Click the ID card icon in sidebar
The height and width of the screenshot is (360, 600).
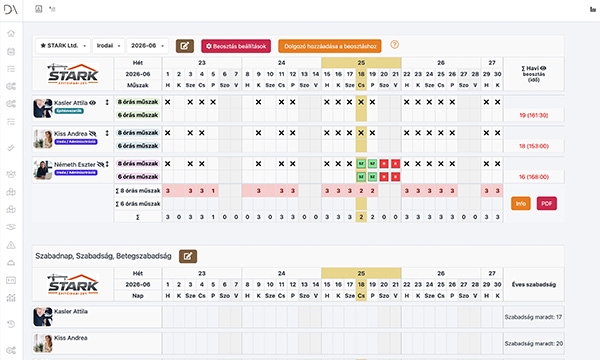click(x=11, y=280)
